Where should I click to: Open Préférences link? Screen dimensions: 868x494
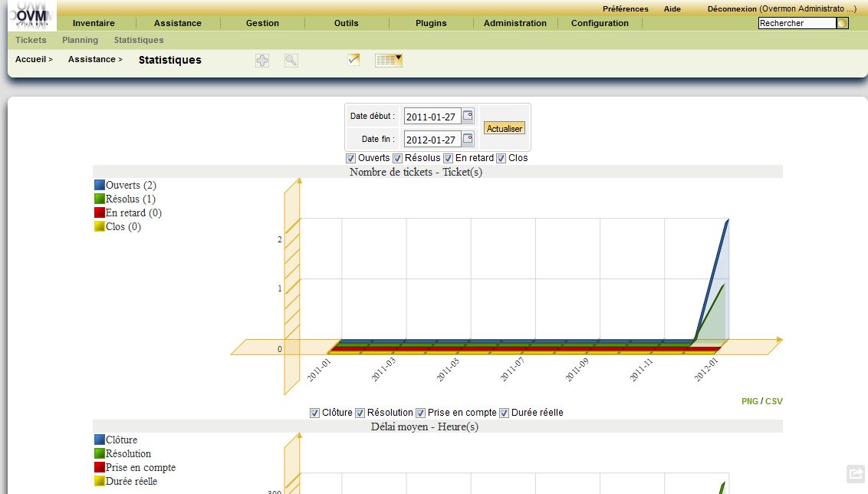click(626, 9)
